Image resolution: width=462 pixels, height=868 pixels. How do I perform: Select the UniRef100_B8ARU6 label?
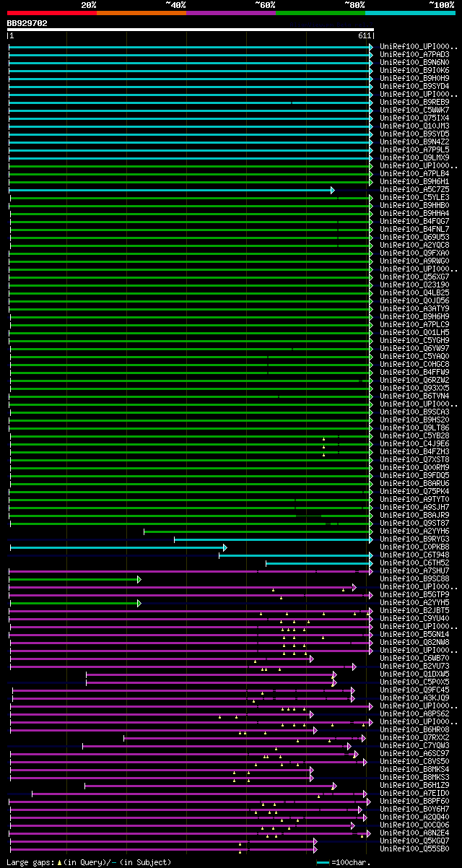point(415,483)
